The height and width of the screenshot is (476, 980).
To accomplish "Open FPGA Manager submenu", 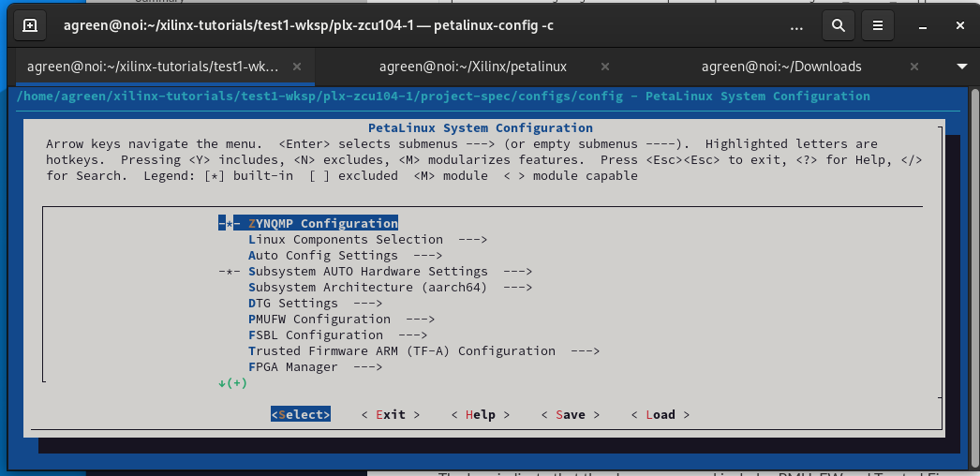I will click(x=315, y=366).
